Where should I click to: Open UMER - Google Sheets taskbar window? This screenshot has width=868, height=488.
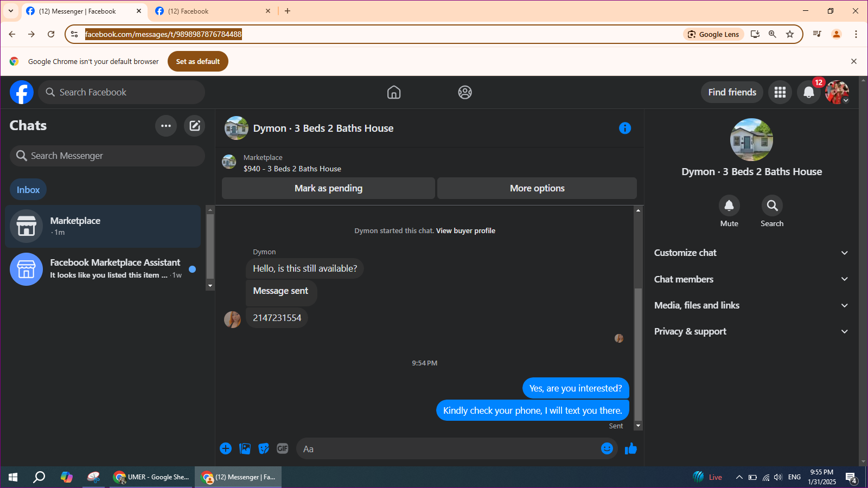click(x=151, y=477)
